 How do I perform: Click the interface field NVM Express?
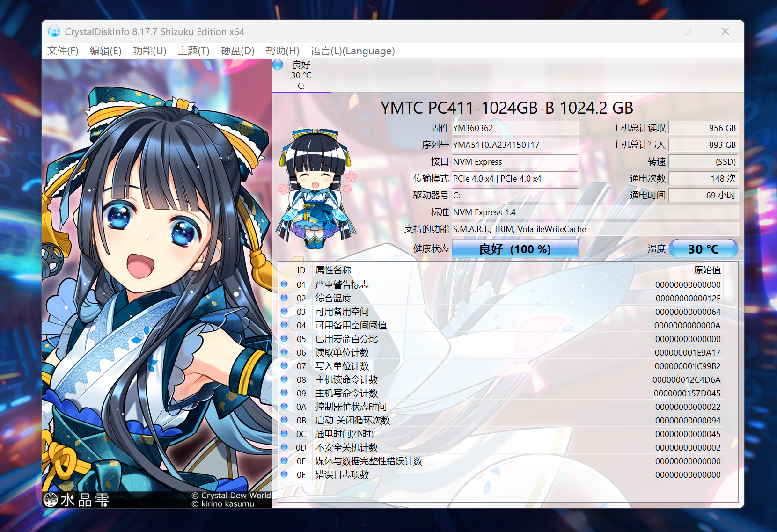click(x=515, y=162)
